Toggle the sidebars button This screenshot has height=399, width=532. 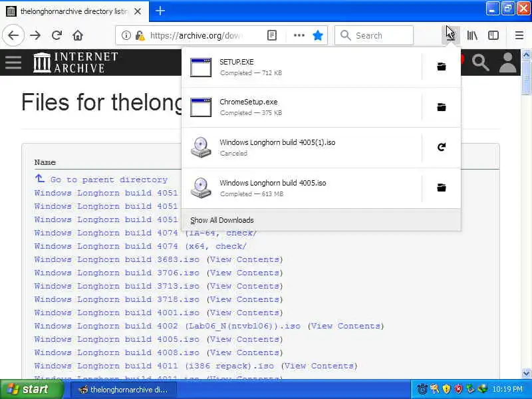493,35
